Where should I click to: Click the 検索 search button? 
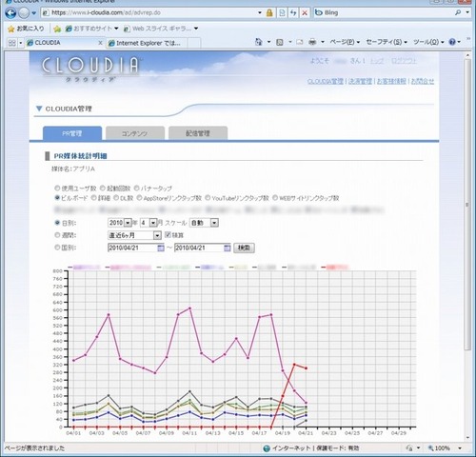click(x=244, y=248)
